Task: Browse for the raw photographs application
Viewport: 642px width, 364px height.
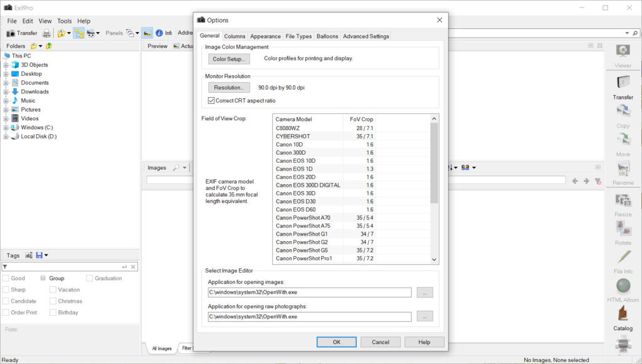Action: click(x=425, y=316)
